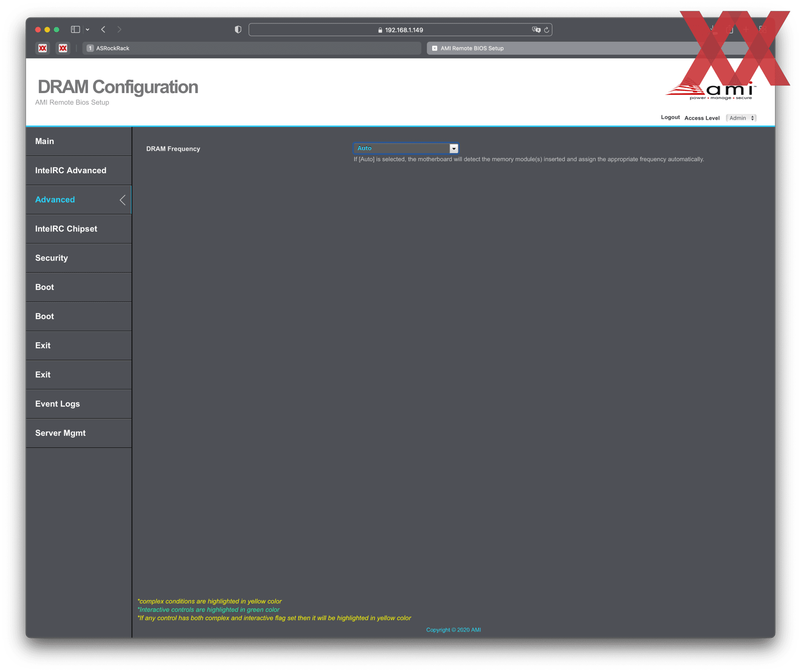Screen dimensions: 801x672
Task: Click the Access Level label
Action: pyautogui.click(x=702, y=118)
